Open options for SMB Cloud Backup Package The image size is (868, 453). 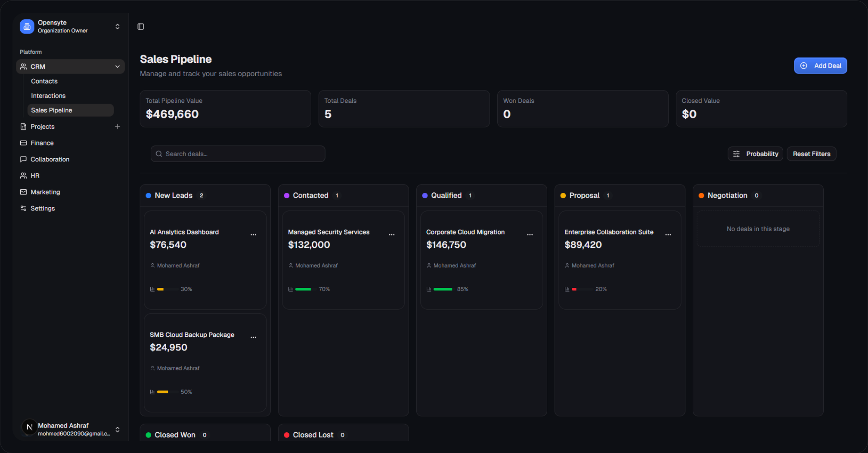253,337
